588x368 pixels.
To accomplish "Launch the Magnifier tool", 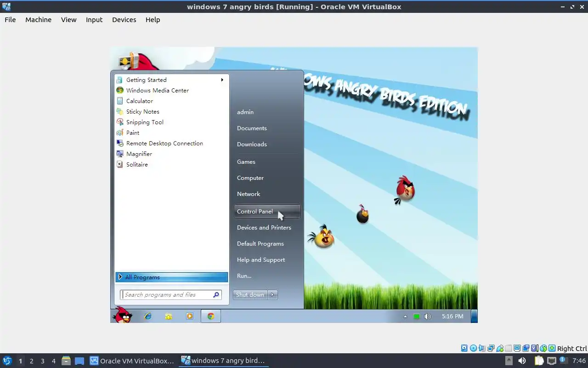I will [171, 154].
